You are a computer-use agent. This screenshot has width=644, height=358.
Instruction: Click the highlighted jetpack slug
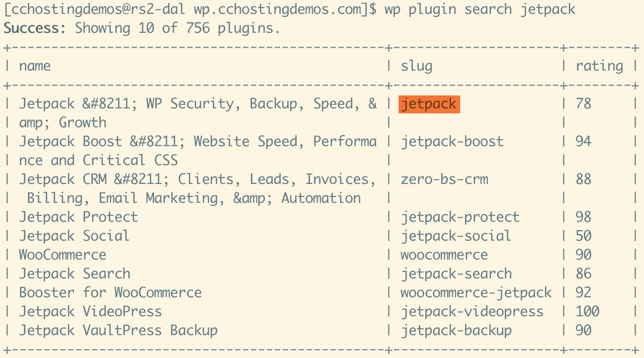coord(429,104)
